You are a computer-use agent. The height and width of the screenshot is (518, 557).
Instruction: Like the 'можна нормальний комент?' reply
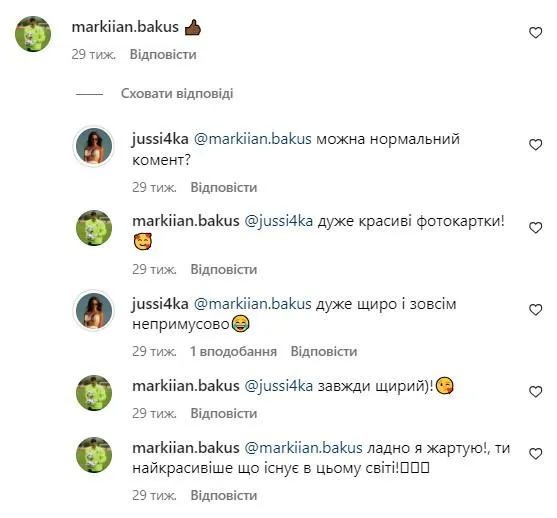pyautogui.click(x=535, y=145)
